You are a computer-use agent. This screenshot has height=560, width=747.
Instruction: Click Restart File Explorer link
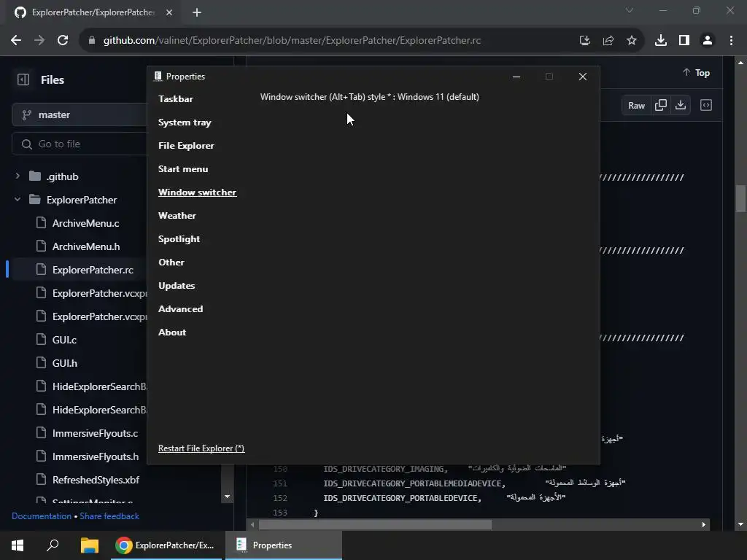click(201, 448)
